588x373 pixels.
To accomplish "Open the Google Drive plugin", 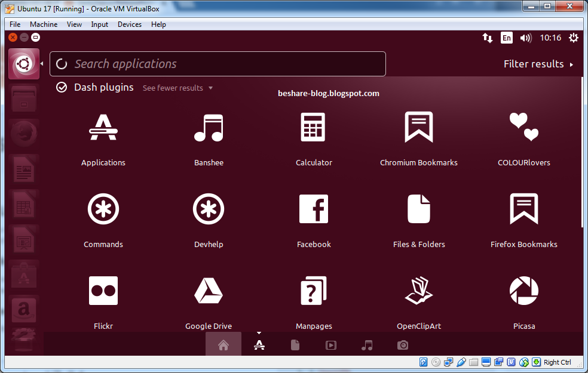I will 209,291.
